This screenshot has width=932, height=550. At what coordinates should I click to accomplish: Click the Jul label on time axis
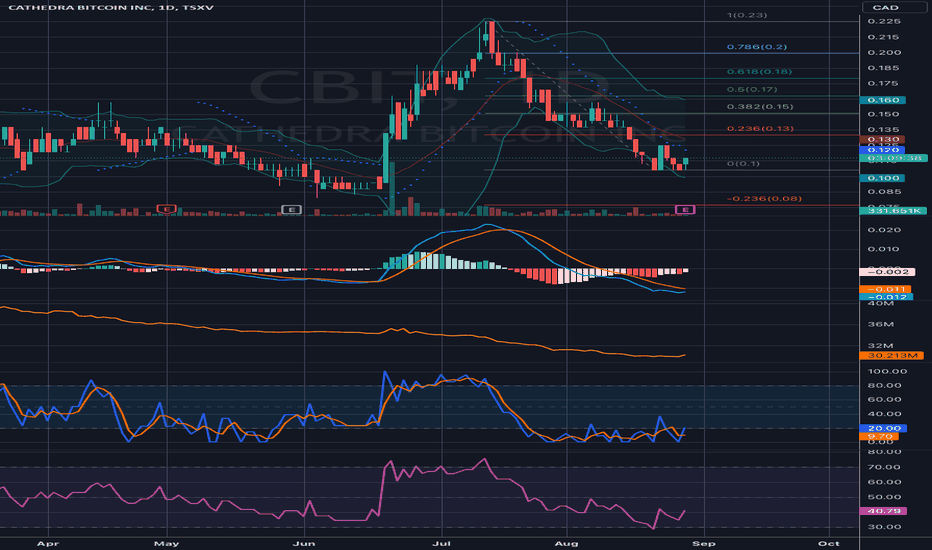coord(442,543)
